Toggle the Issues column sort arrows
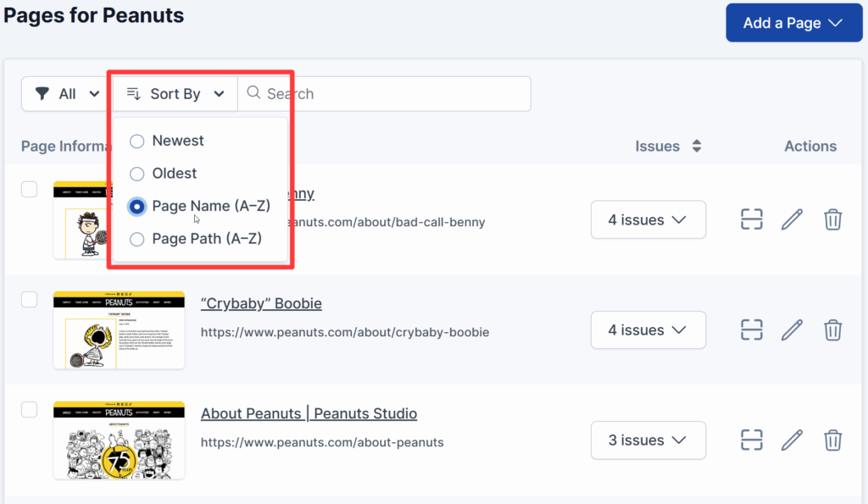 697,146
